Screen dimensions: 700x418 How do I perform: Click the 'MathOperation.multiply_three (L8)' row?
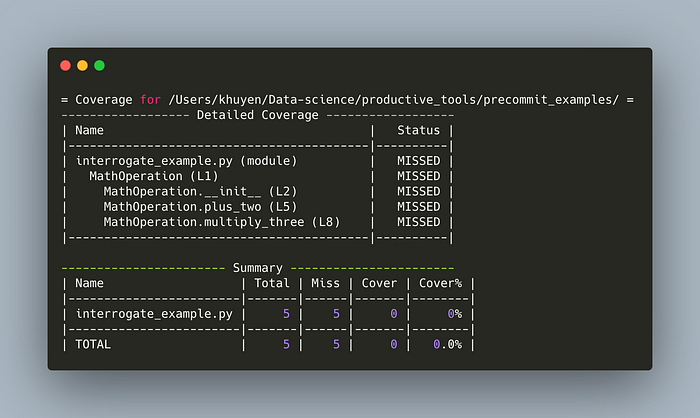(x=221, y=222)
